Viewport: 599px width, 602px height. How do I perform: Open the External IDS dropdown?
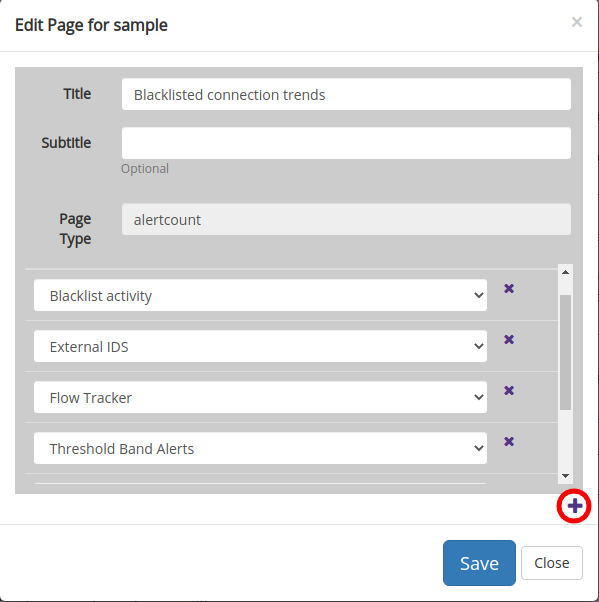pyautogui.click(x=260, y=346)
